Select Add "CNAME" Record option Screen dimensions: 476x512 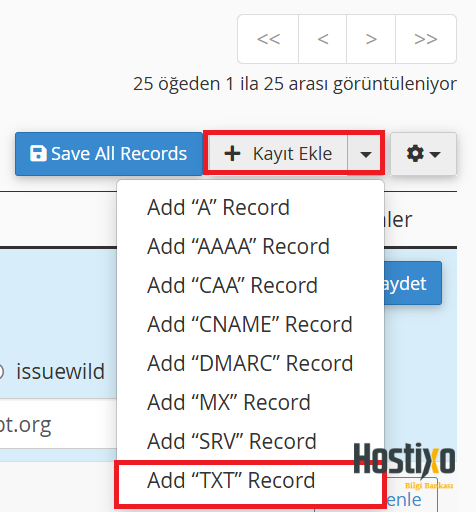pyautogui.click(x=251, y=324)
